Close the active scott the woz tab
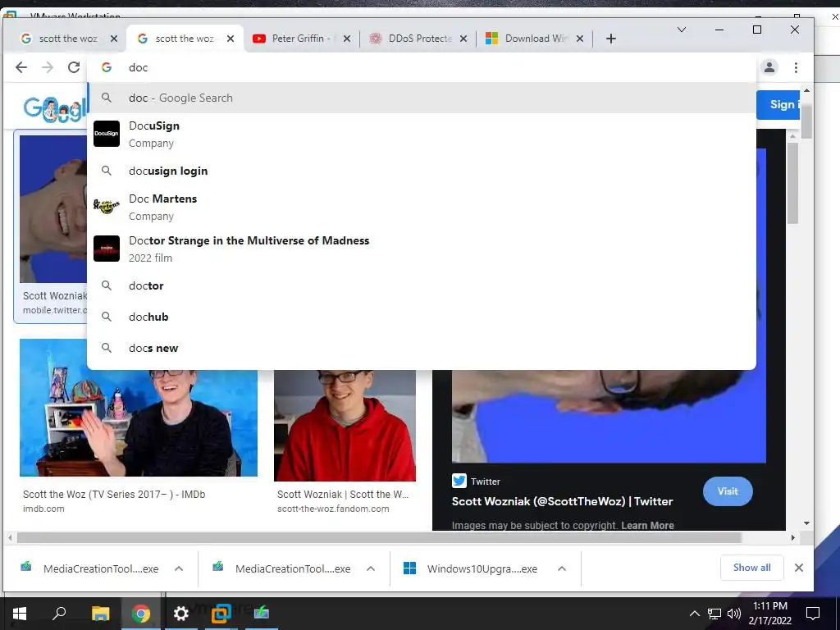 (x=231, y=39)
